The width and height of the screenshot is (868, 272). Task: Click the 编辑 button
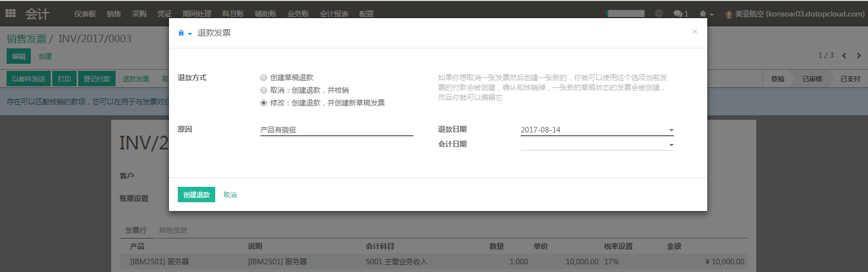19,56
